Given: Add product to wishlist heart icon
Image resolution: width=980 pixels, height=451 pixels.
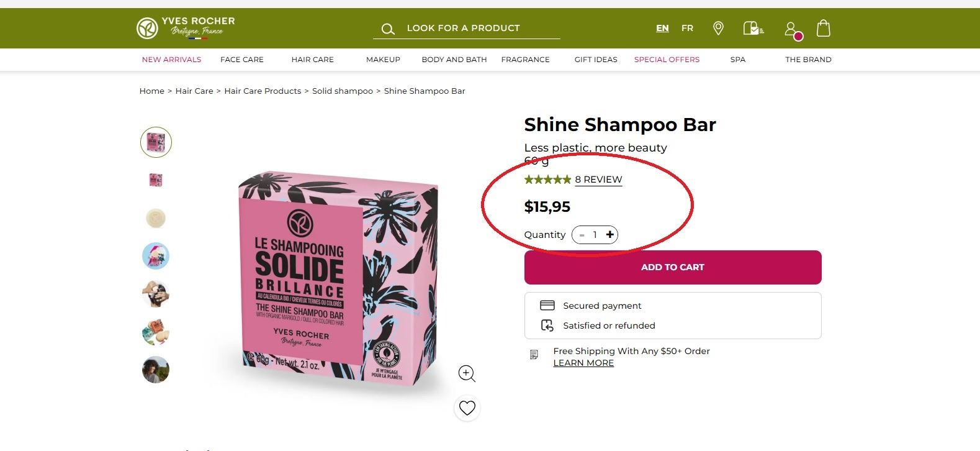Looking at the screenshot, I should coord(467,408).
